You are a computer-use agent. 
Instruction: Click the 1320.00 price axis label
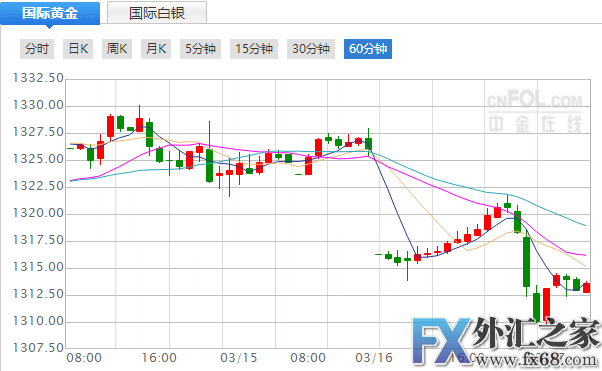(x=38, y=213)
